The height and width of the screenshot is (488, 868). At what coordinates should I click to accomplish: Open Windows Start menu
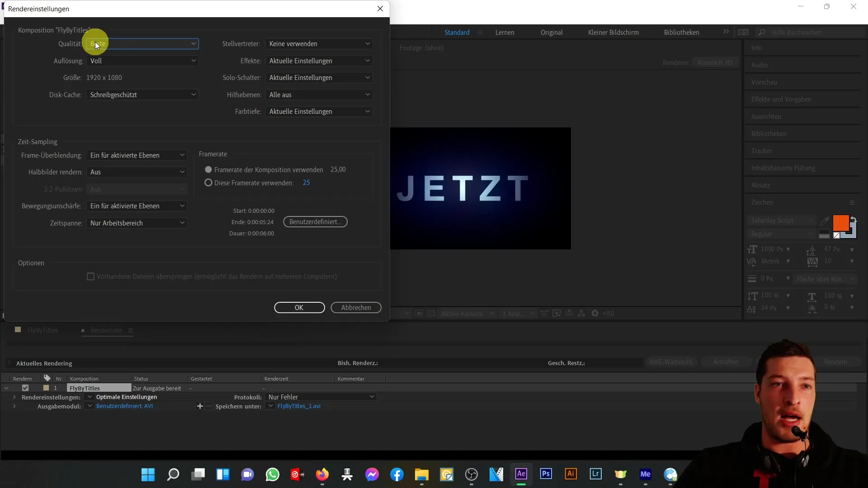(x=148, y=474)
